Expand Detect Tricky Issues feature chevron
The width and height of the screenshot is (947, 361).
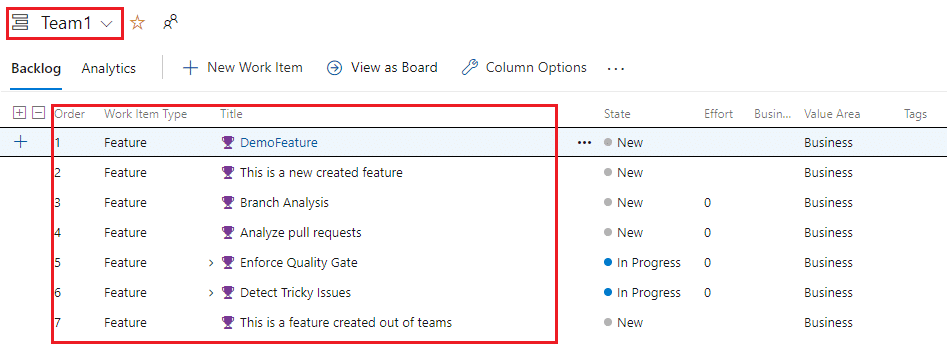click(x=211, y=293)
